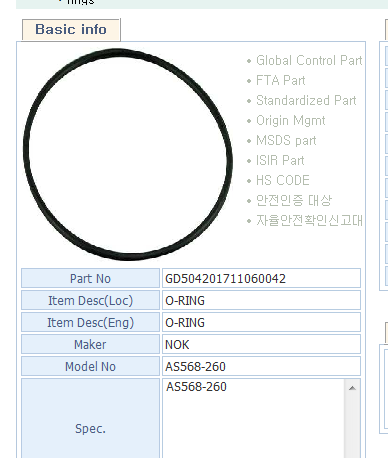
Task: Click the MSDS part indicator
Action: (x=282, y=141)
